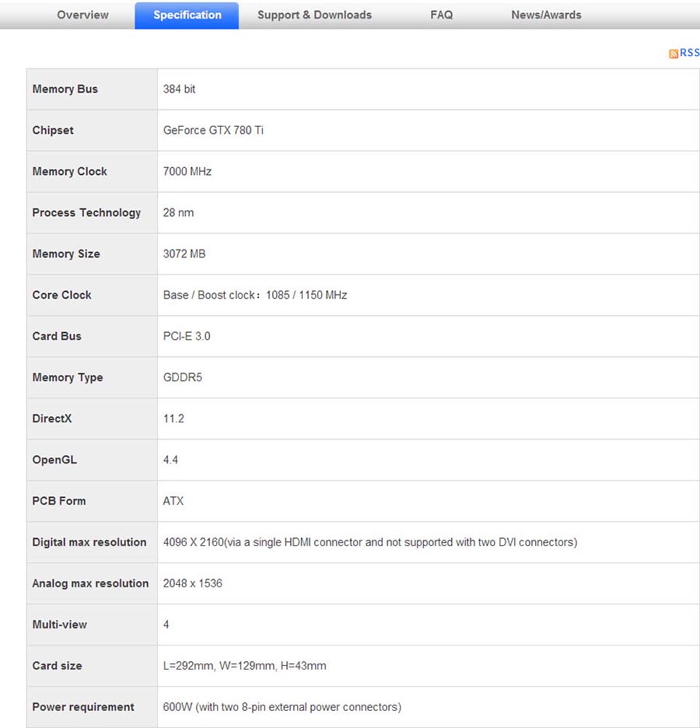The image size is (700, 728).
Task: Switch to the Overview tab
Action: [x=83, y=15]
